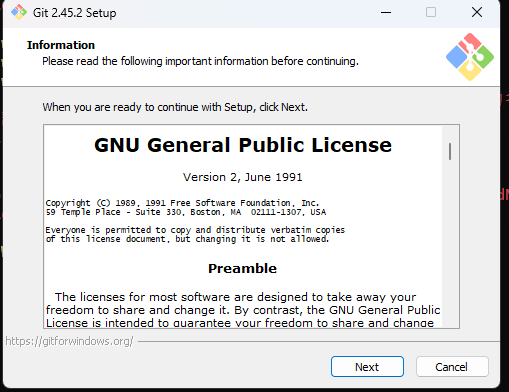This screenshot has height=392, width=509.
Task: Click the 'Git 2.45.2 Setup' window title
Action: pyautogui.click(x=74, y=13)
